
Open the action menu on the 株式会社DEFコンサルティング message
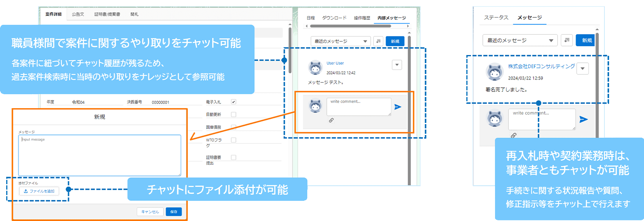(x=582, y=69)
